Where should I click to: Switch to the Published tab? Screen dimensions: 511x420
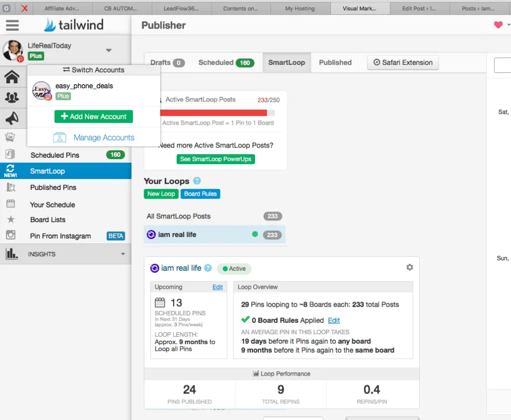coord(335,62)
